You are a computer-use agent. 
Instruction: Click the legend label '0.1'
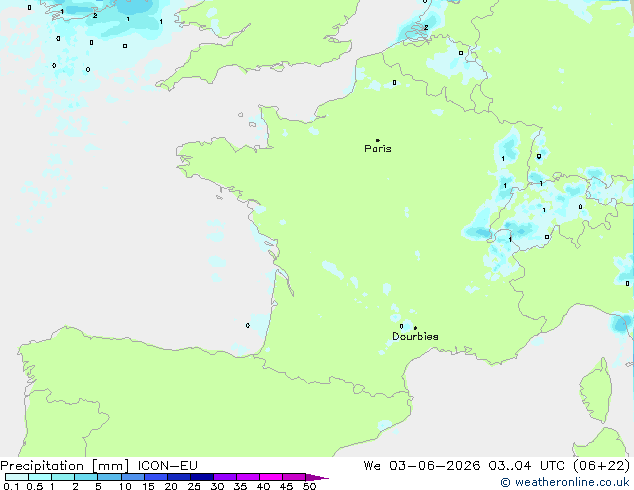click(11, 486)
